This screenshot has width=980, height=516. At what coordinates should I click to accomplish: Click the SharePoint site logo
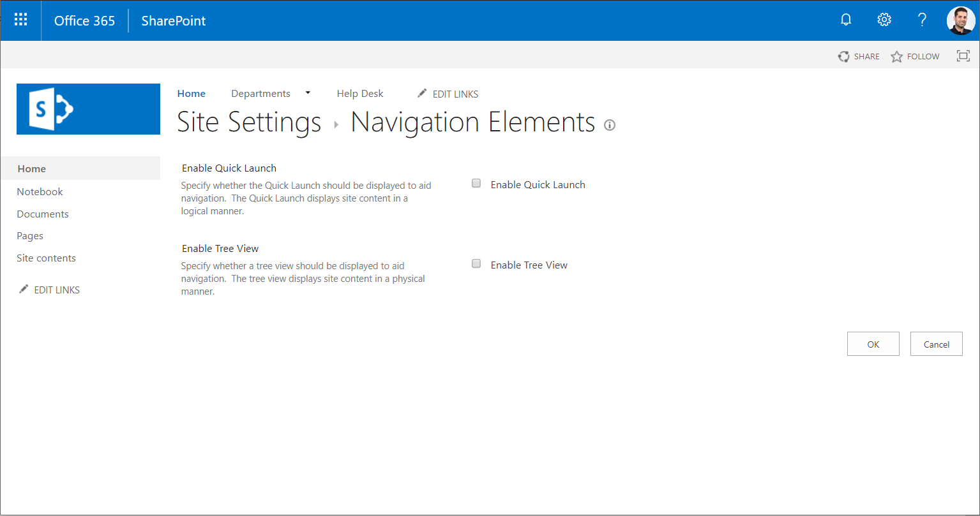tap(88, 108)
